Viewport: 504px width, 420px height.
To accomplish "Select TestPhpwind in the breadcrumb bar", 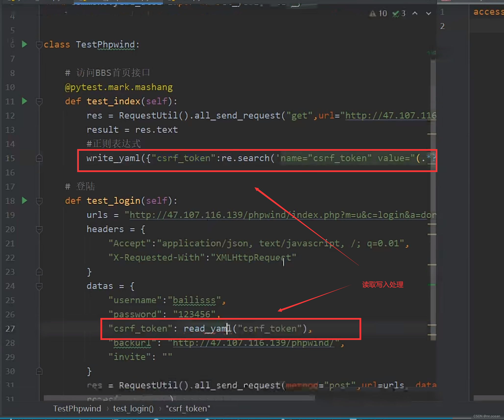I will point(77,408).
